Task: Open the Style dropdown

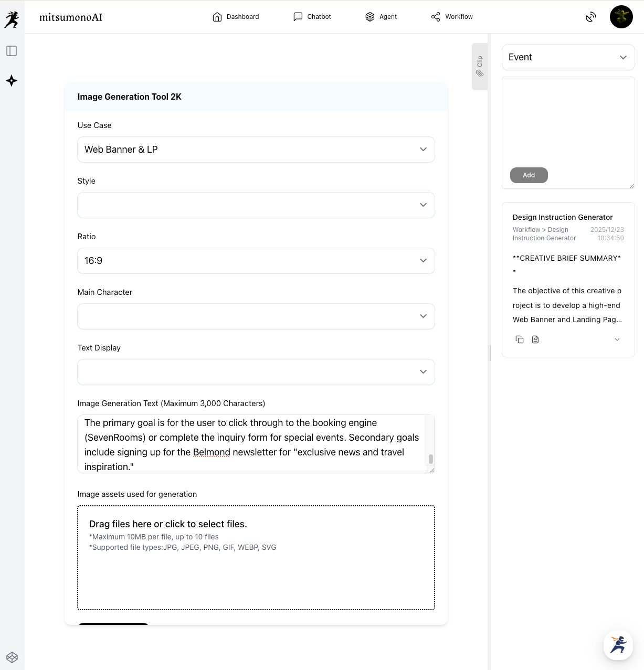Action: tap(256, 205)
